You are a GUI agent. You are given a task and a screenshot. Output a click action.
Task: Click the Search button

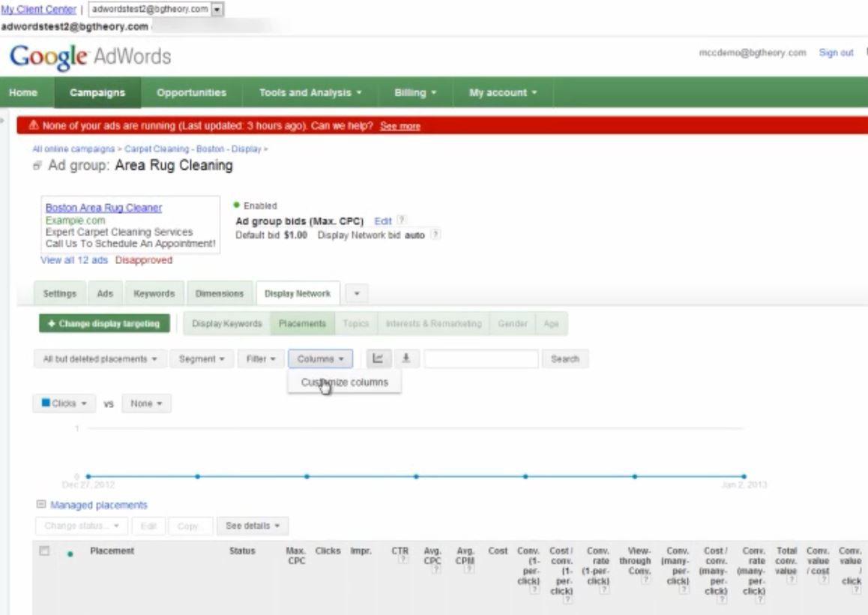[564, 359]
